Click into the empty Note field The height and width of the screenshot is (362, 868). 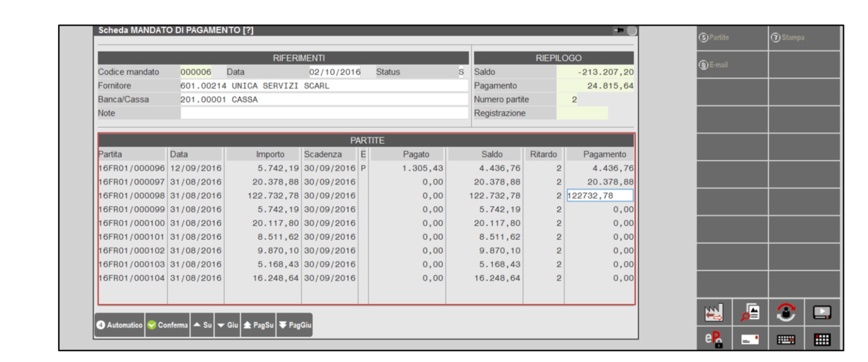click(324, 113)
